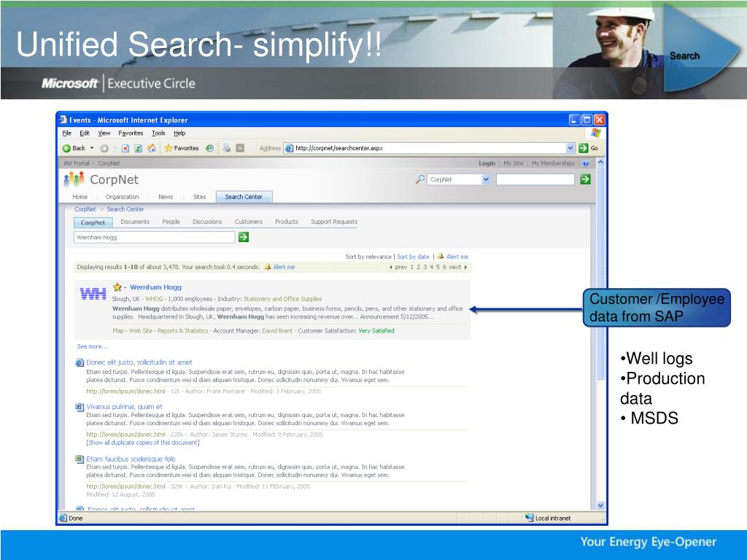Click the help question mark icon
The height and width of the screenshot is (560, 747).
point(586,163)
